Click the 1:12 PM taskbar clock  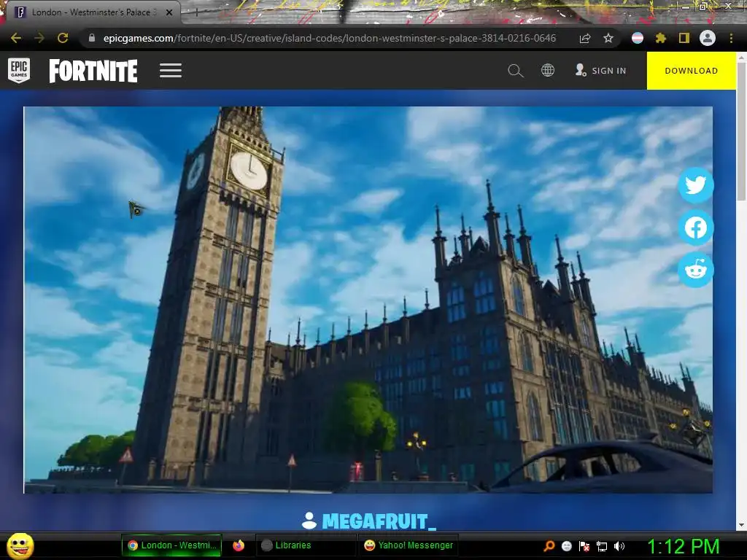click(x=683, y=545)
